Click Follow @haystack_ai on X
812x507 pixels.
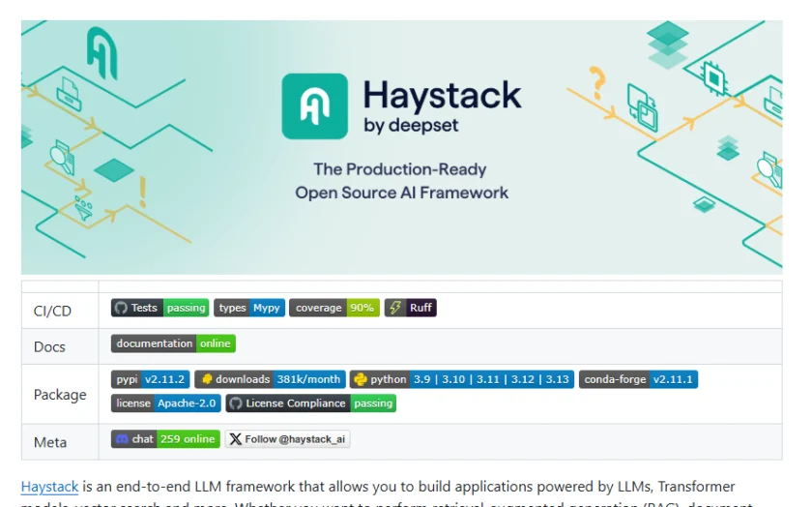(x=287, y=439)
